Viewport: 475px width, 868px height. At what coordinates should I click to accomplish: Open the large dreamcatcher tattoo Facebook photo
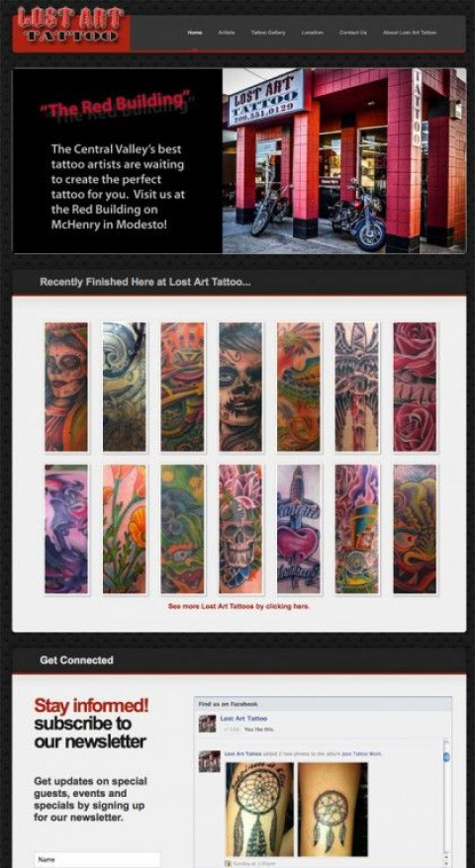coord(259,809)
